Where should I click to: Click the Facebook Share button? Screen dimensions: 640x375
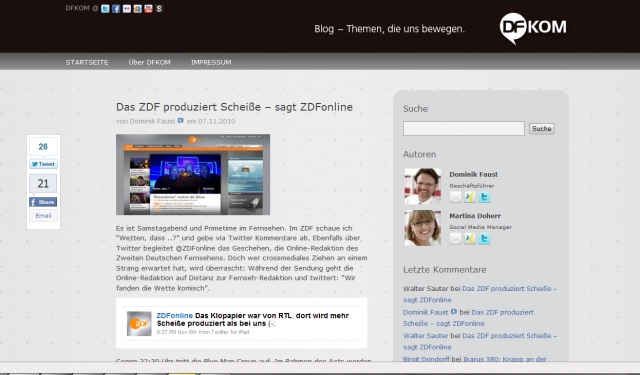click(x=43, y=202)
